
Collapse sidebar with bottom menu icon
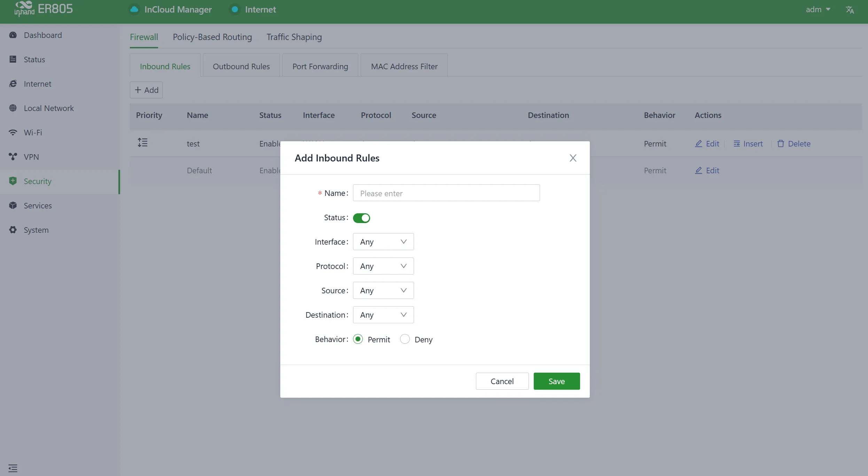click(13, 468)
